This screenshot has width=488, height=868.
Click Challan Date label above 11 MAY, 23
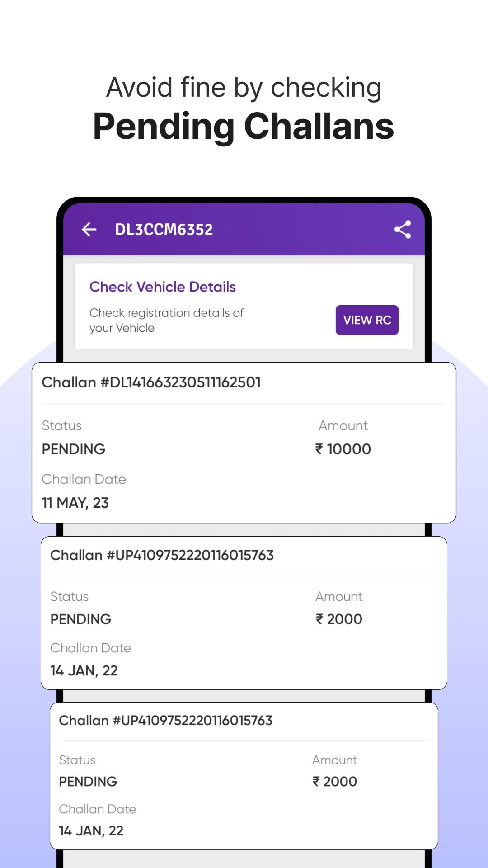point(84,479)
